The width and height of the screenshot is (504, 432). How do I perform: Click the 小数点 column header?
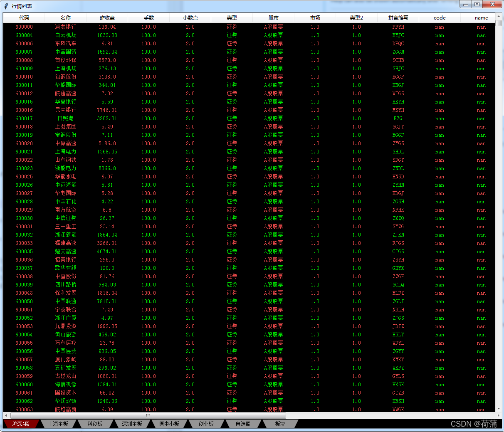(x=190, y=18)
